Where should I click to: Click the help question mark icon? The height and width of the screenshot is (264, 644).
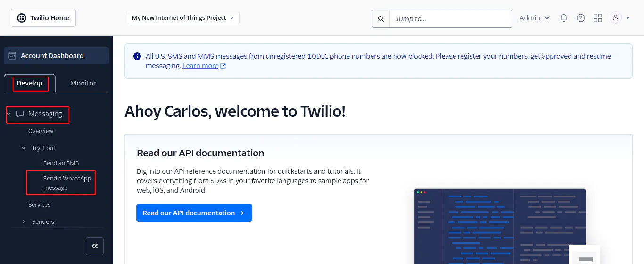tap(581, 18)
